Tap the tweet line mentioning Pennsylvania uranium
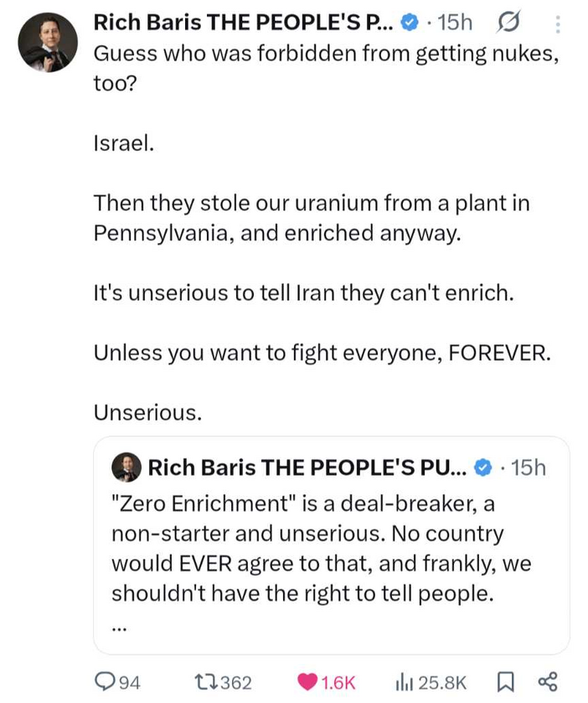 pyautogui.click(x=311, y=218)
